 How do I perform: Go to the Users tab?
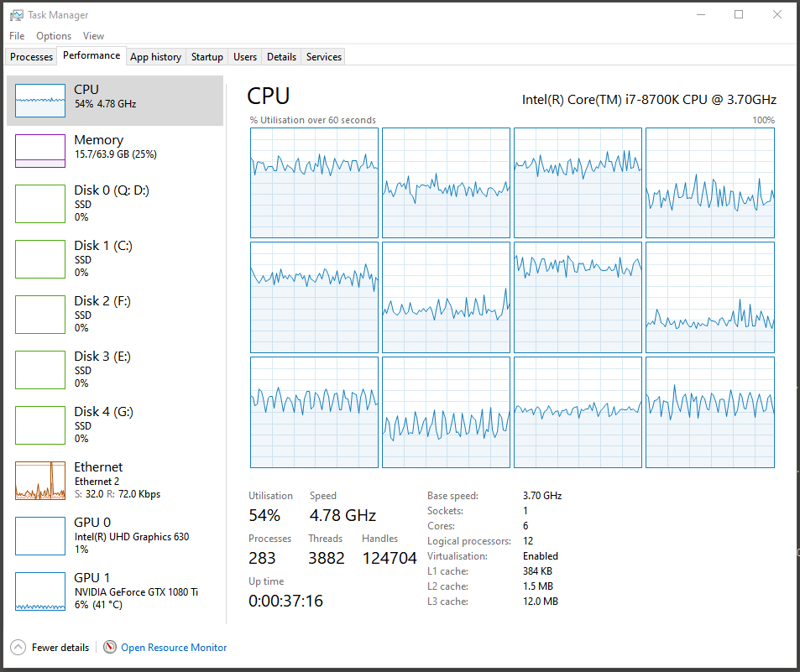pos(245,56)
